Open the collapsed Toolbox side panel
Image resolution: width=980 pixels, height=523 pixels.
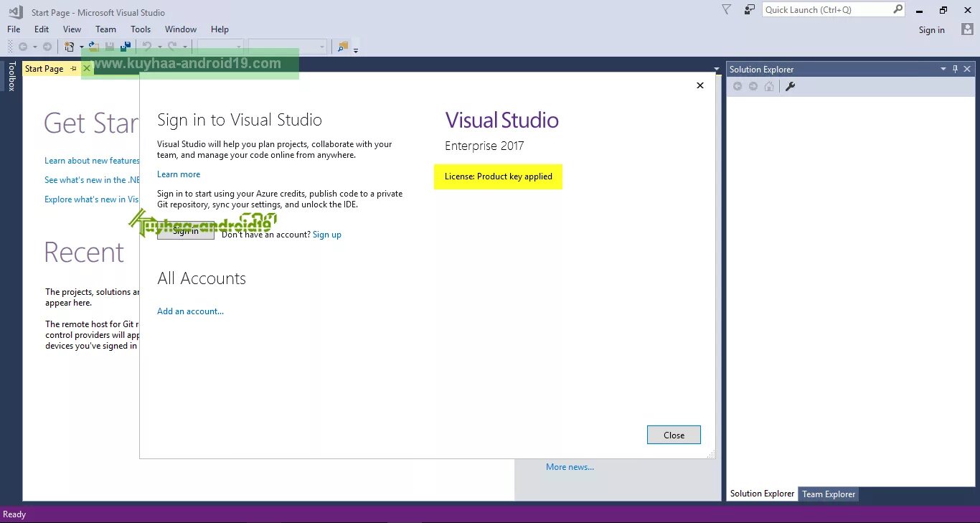pyautogui.click(x=11, y=76)
